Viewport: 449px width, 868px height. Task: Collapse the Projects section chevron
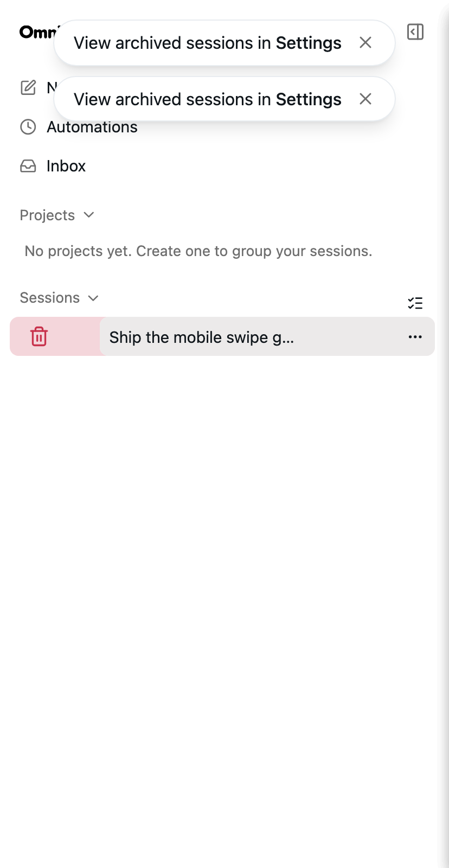coord(89,215)
